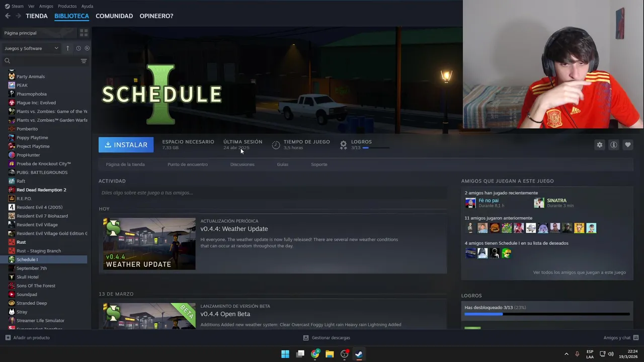Open the Guías link
The height and width of the screenshot is (362, 644).
tap(283, 164)
